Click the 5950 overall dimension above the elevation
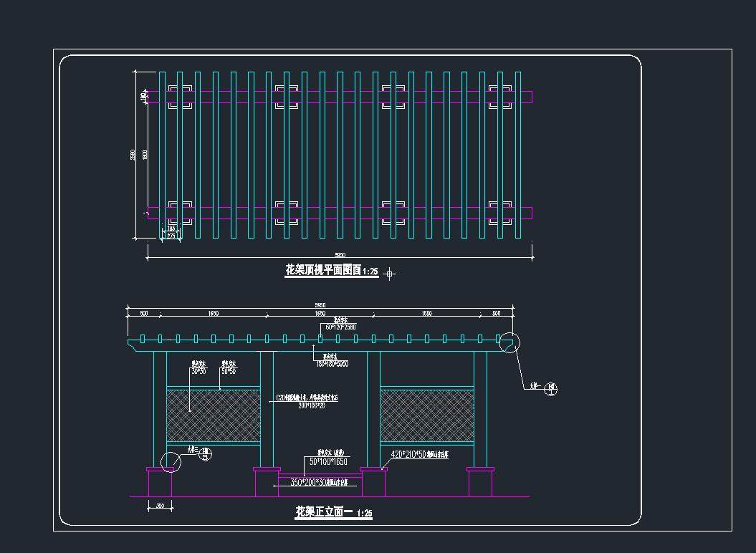The width and height of the screenshot is (756, 553). click(x=320, y=306)
